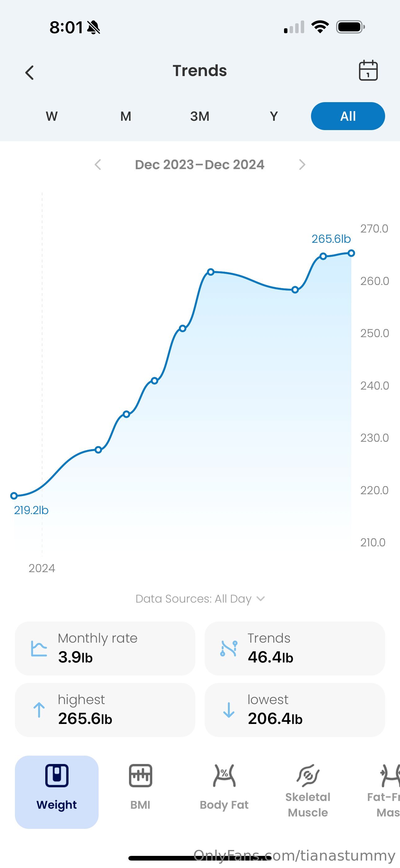Tap the 265.6lb latest data point

pyautogui.click(x=351, y=253)
